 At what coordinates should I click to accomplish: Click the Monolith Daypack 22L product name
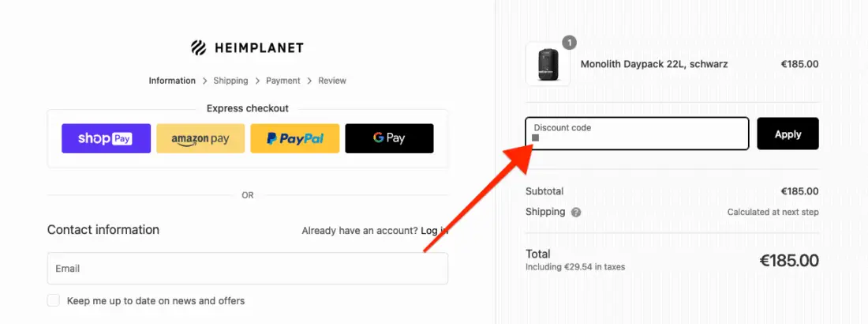654,65
